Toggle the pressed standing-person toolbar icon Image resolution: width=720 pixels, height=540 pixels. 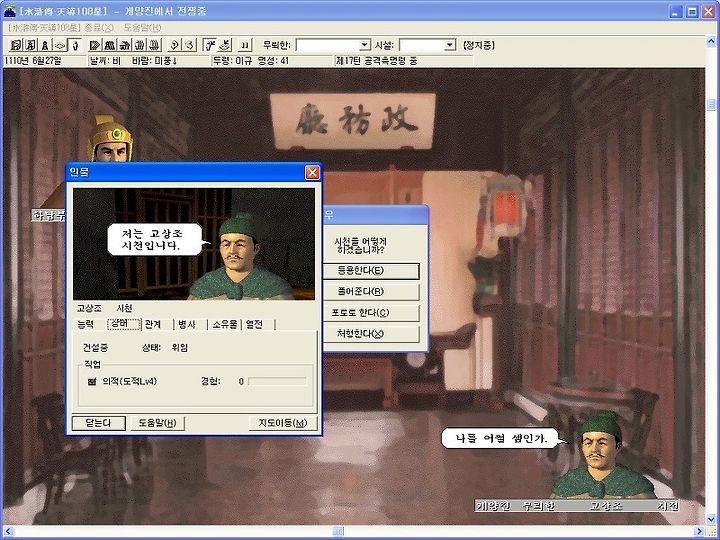click(75, 45)
